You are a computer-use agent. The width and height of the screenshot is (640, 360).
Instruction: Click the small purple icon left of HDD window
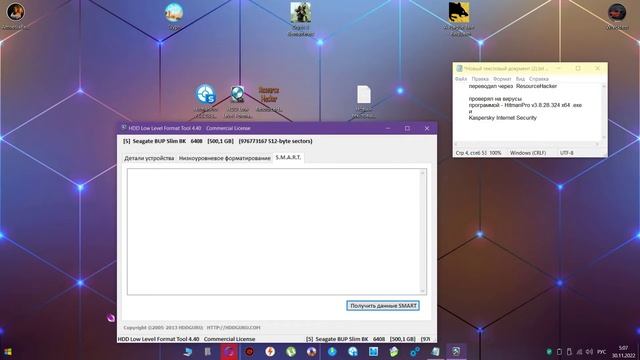(x=111, y=318)
